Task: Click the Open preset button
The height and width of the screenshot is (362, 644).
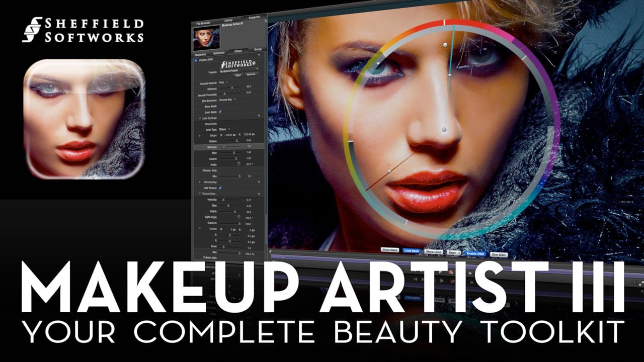Action: (238, 75)
